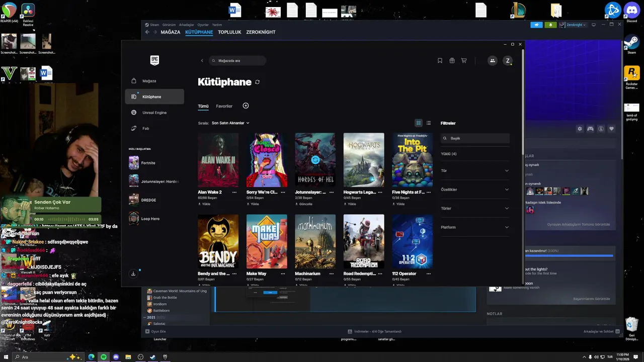Toggle the Yüklü (4) filter
The width and height of the screenshot is (644, 362).
pos(449,154)
